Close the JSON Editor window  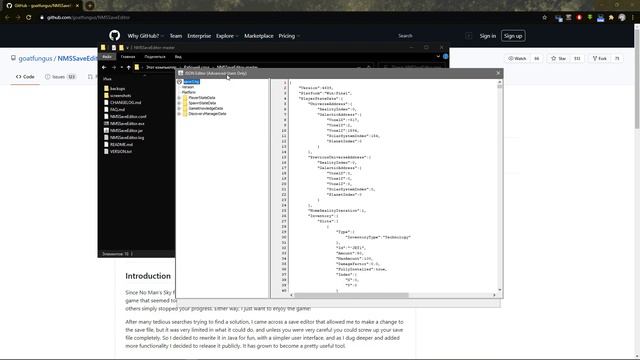[498, 73]
